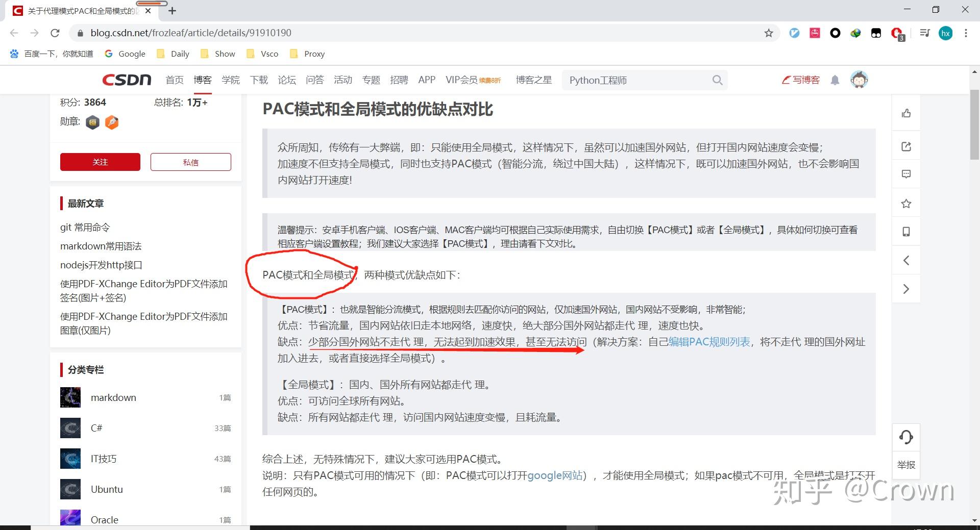Viewport: 980px width, 530px height.
Task: Open the 编辑PAC规则列表 link
Action: click(709, 342)
